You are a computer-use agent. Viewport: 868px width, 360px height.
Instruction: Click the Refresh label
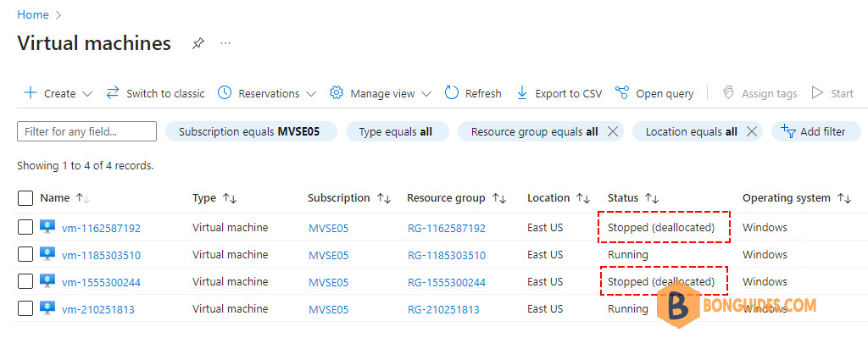[x=483, y=93]
